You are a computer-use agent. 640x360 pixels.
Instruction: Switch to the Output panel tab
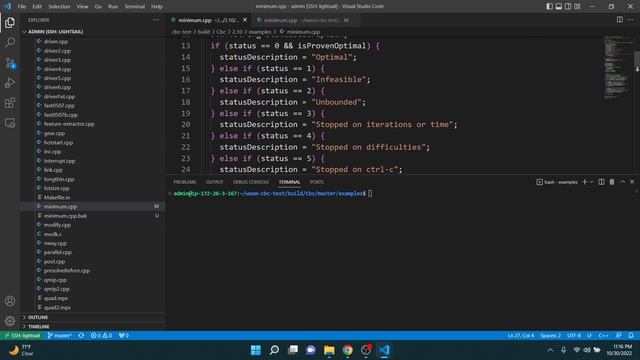[214, 182]
